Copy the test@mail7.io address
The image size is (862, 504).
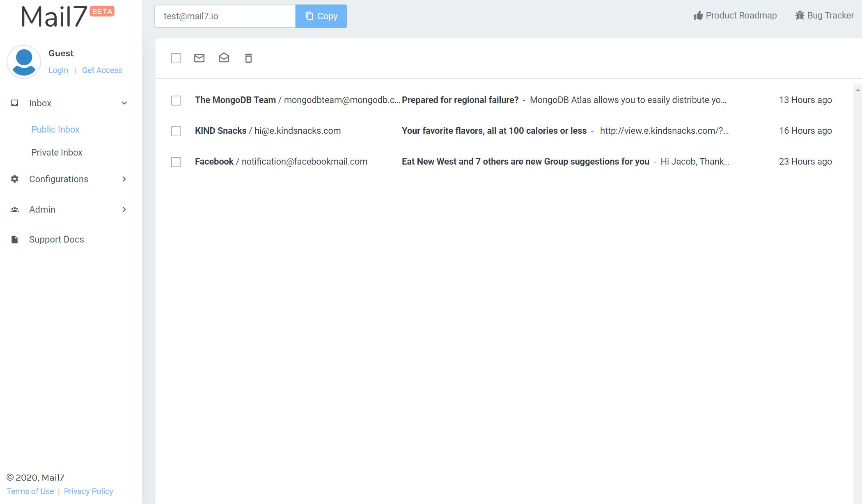tap(321, 16)
